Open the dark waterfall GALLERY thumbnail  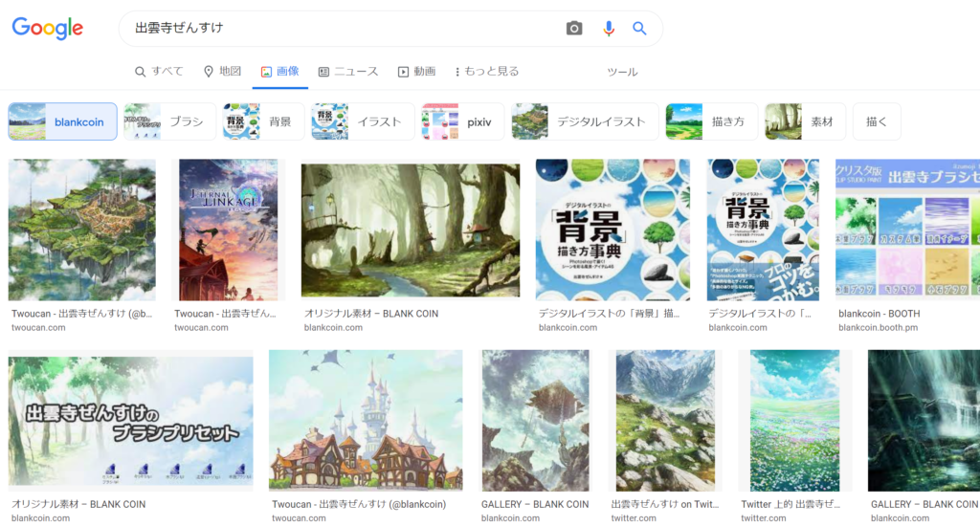[x=924, y=421]
